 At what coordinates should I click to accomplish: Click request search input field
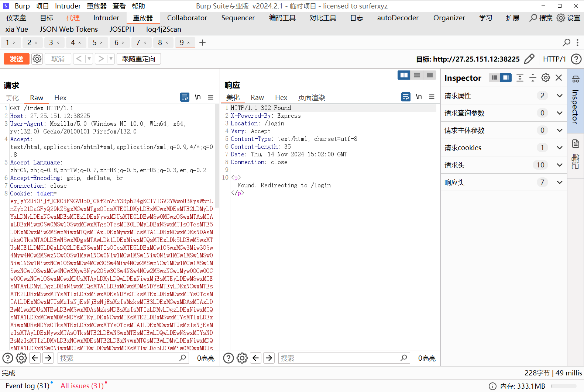tap(123, 358)
